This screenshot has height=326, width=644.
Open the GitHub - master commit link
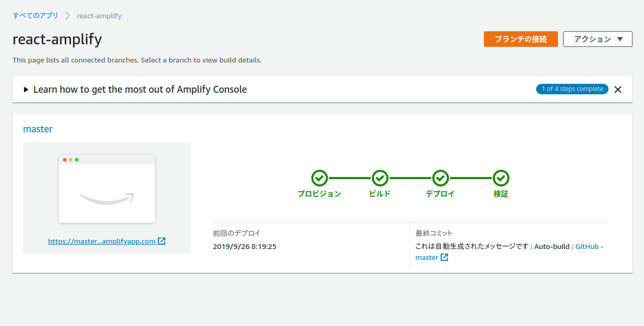[x=589, y=246]
